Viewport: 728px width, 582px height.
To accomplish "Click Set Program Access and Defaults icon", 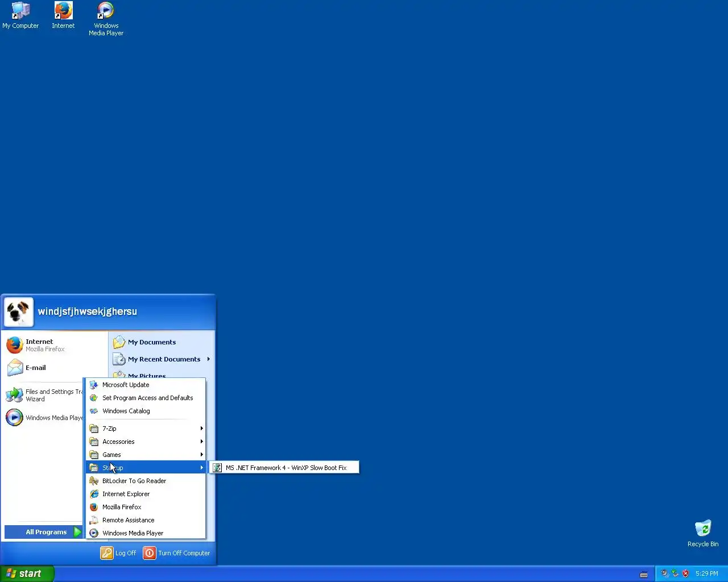I will [94, 398].
